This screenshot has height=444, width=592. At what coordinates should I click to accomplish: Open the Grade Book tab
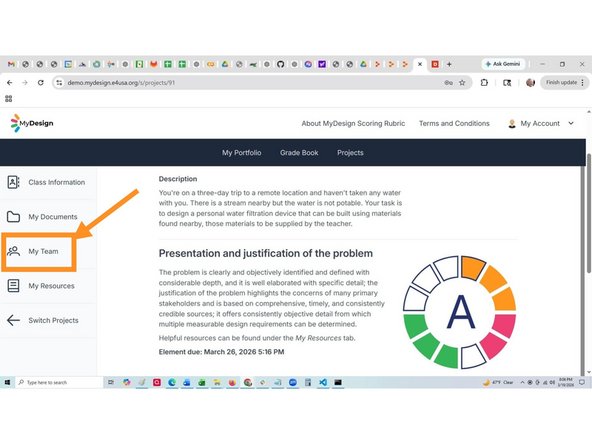coord(299,153)
